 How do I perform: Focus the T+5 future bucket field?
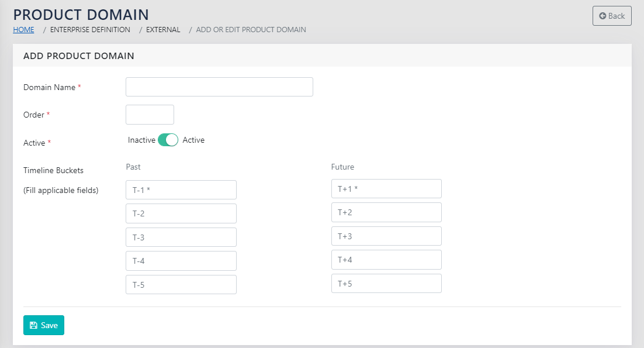tap(386, 284)
